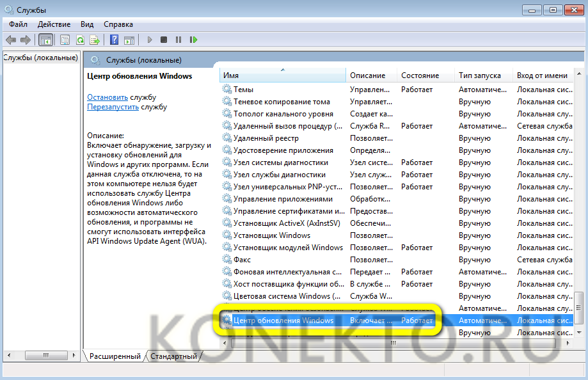Click the Службы title bar icon
This screenshot has width=588, height=380.
click(x=9, y=10)
